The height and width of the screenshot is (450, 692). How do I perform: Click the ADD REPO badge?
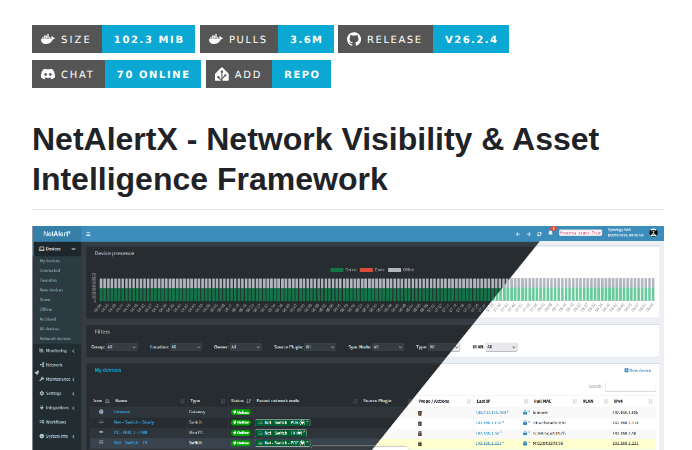point(268,74)
